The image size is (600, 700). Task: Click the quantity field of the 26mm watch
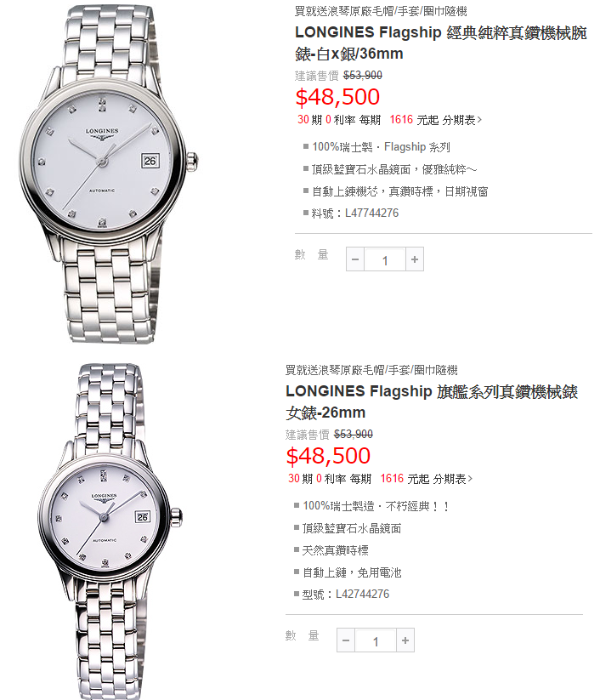[376, 640]
